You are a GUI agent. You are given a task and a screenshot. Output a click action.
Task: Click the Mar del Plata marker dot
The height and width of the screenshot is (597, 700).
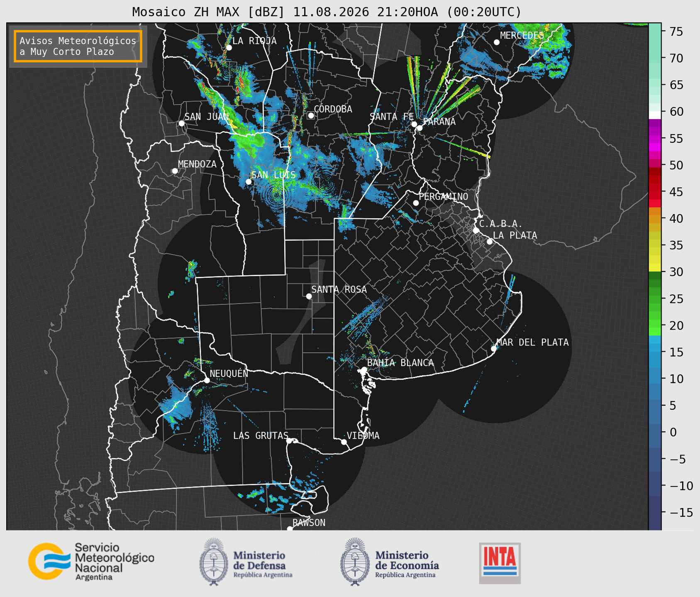[494, 349]
